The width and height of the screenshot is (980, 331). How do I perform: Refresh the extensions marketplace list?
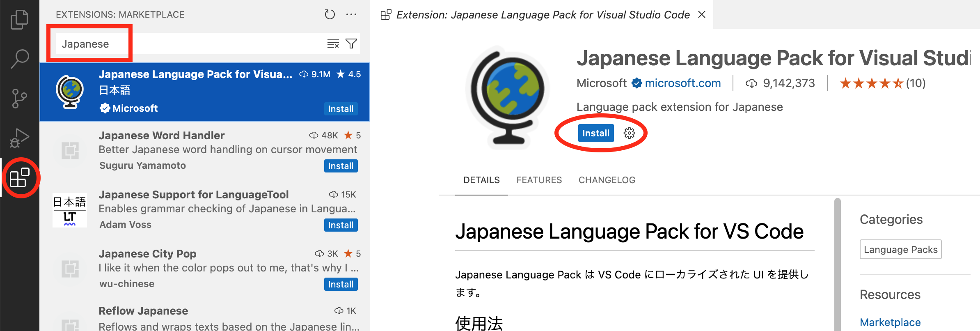[x=330, y=14]
